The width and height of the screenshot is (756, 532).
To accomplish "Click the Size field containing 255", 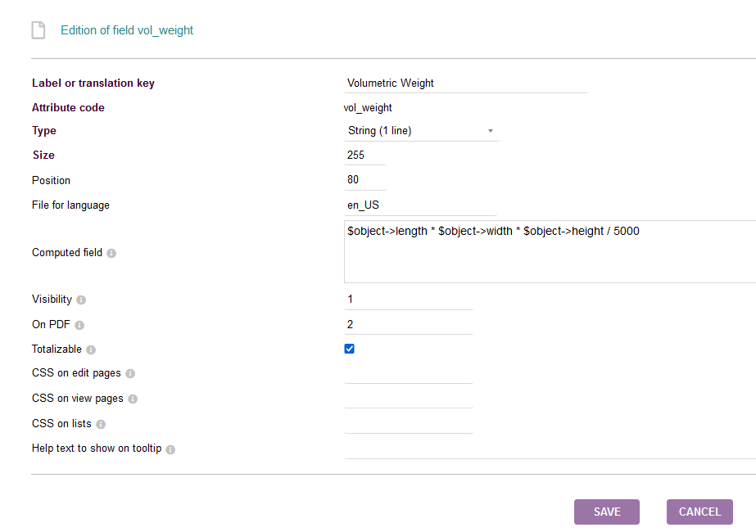I will tap(365, 156).
